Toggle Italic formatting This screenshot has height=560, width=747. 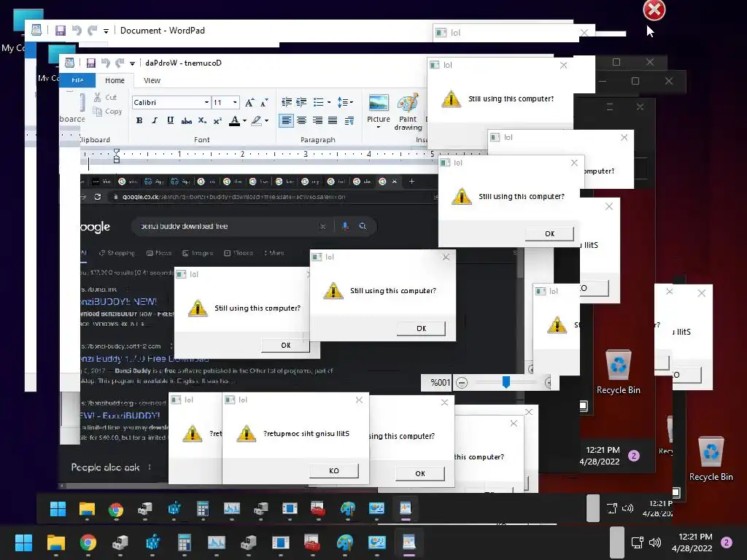pyautogui.click(x=155, y=120)
